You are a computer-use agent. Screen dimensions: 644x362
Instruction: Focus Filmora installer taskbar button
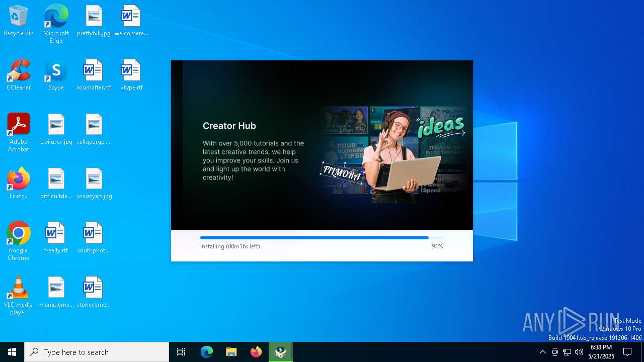(x=281, y=352)
